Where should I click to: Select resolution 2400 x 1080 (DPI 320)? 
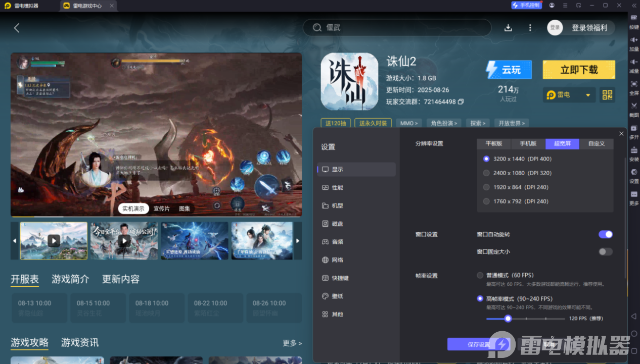518,173
